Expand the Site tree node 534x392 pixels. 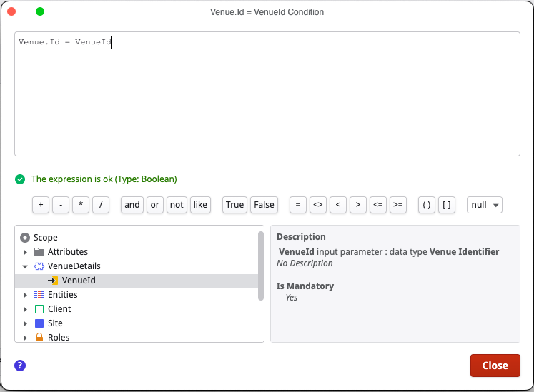tap(25, 323)
